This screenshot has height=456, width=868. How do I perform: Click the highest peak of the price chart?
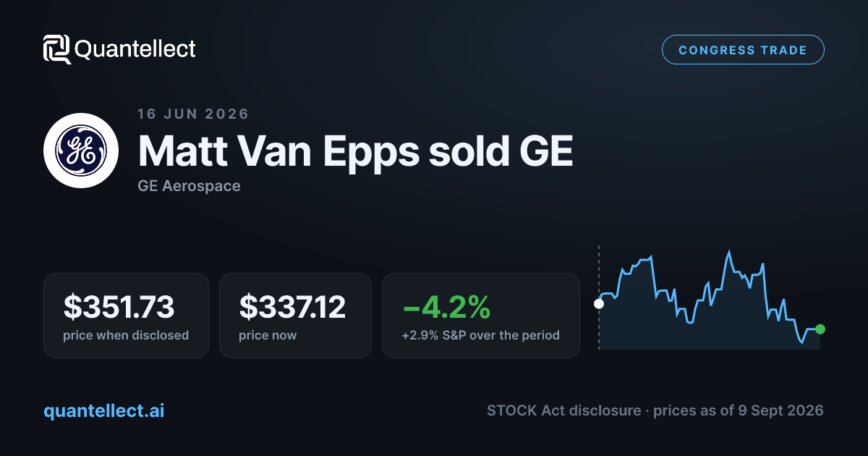(x=729, y=252)
